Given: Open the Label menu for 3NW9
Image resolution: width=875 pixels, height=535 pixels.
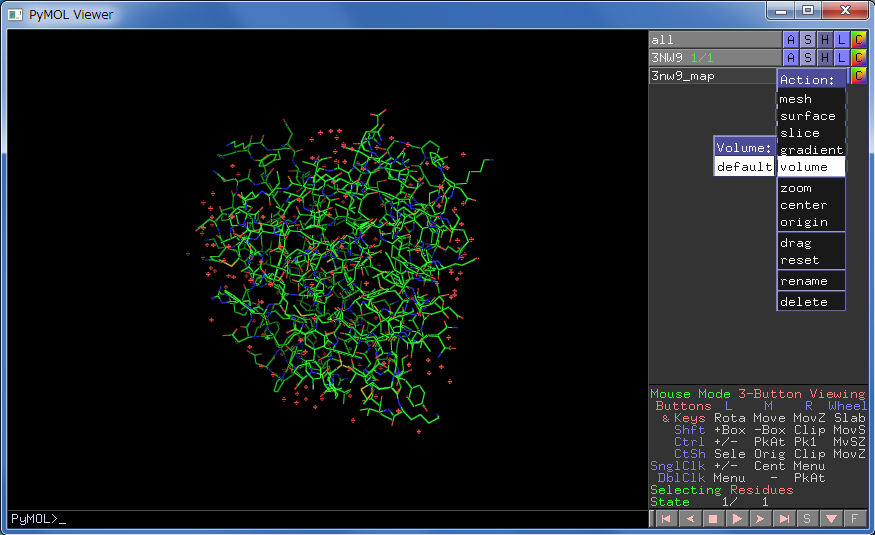Looking at the screenshot, I should click(x=842, y=58).
